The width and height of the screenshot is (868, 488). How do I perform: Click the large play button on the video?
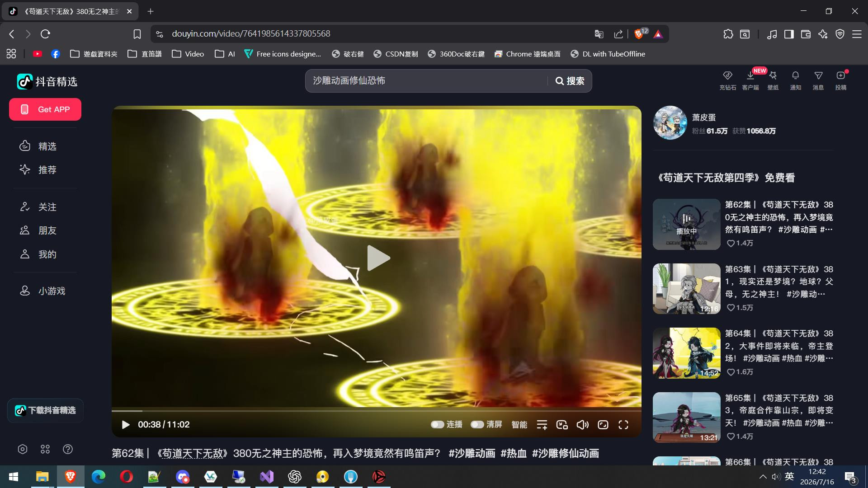coord(378,258)
